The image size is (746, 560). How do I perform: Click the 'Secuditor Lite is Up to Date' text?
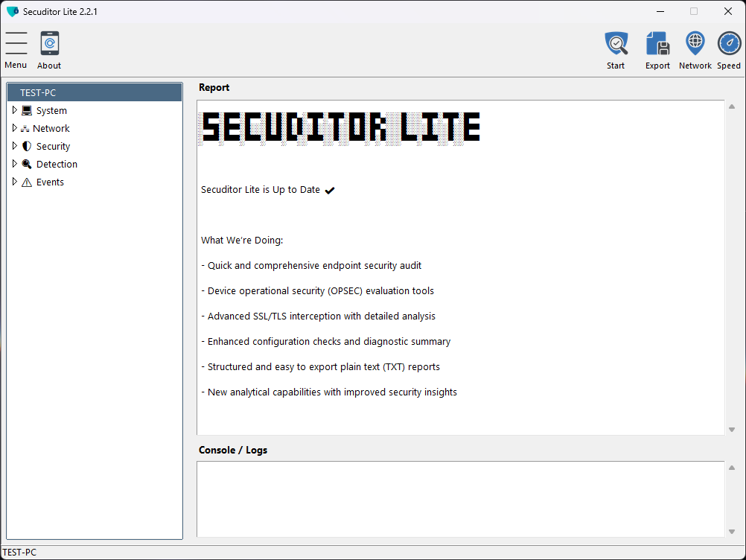click(261, 190)
